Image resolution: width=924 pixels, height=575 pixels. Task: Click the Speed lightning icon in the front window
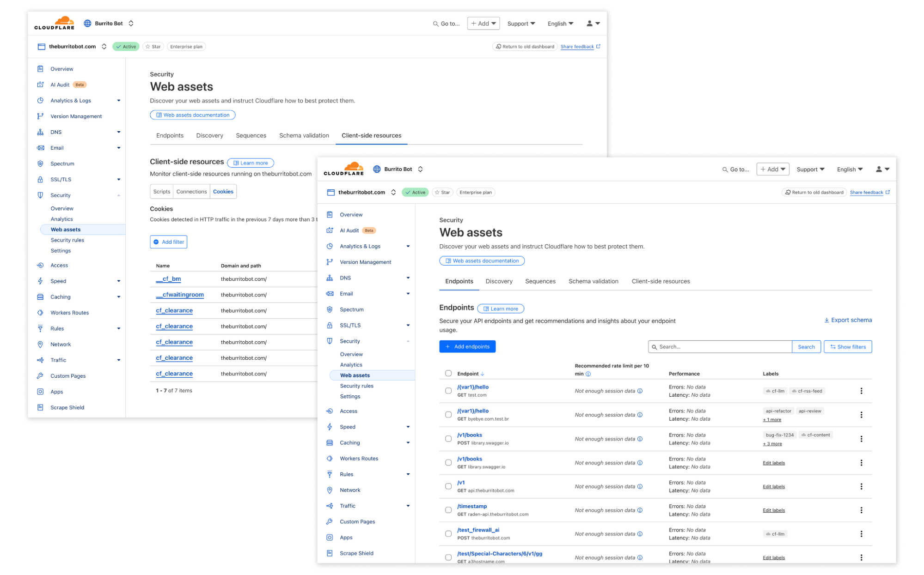330,427
